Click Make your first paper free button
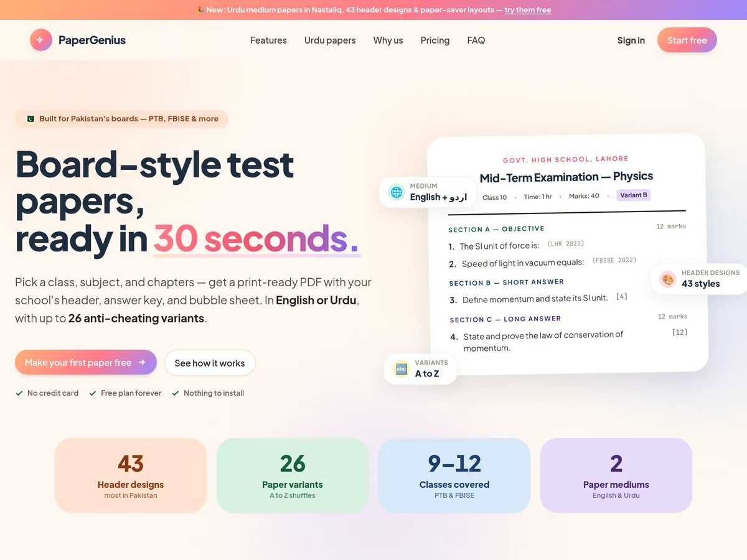The height and width of the screenshot is (560, 747). [86, 362]
